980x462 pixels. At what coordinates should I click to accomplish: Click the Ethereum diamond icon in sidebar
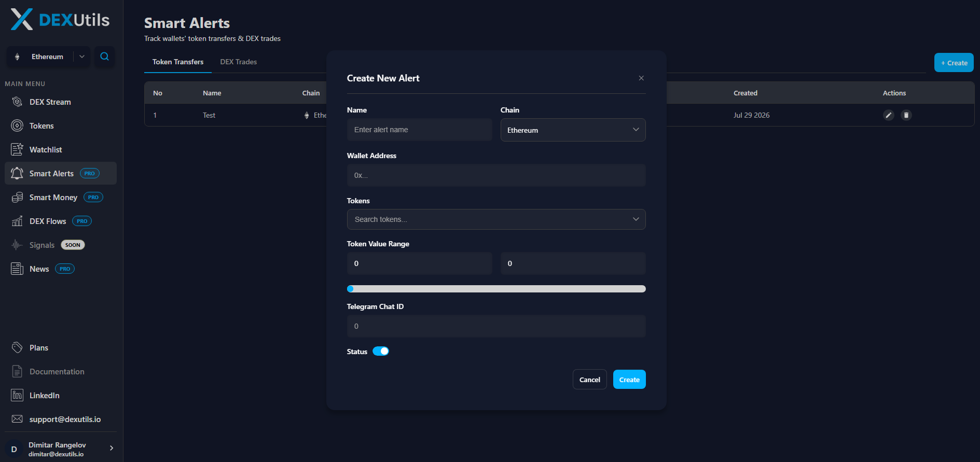pos(18,57)
